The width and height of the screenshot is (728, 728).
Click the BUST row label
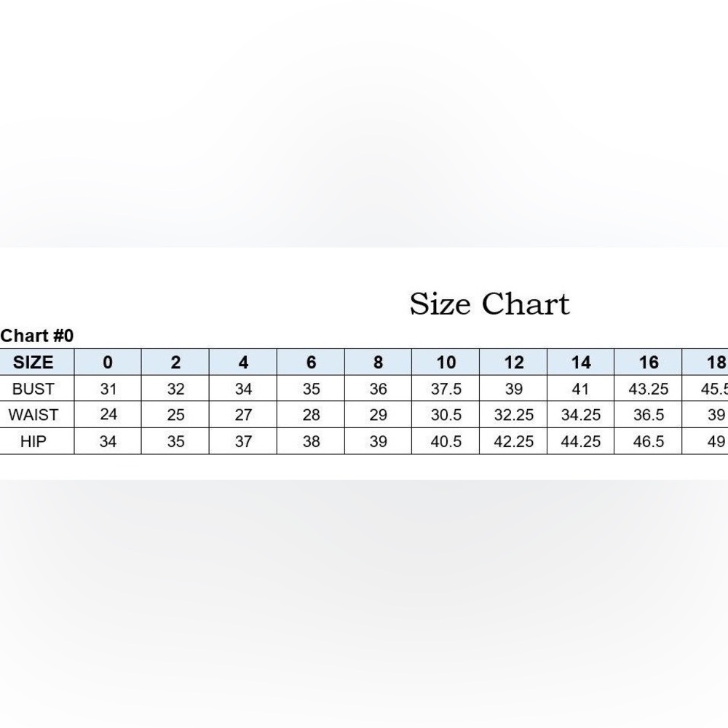point(33,389)
